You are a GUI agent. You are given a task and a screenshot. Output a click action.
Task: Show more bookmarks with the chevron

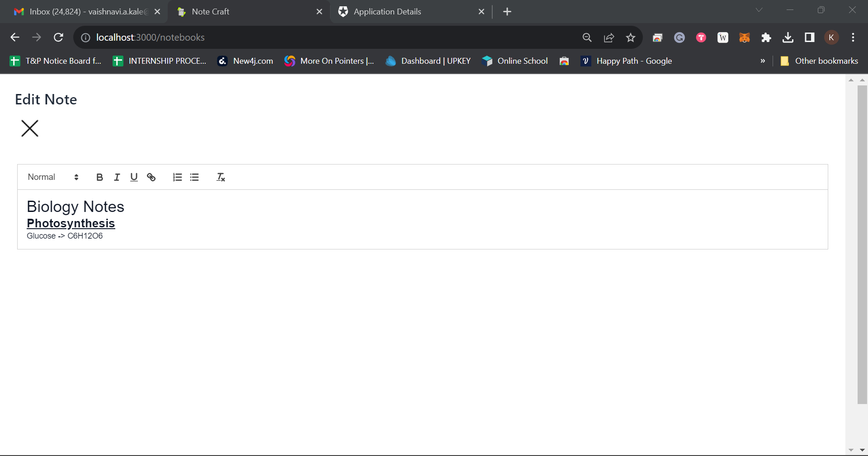[763, 61]
